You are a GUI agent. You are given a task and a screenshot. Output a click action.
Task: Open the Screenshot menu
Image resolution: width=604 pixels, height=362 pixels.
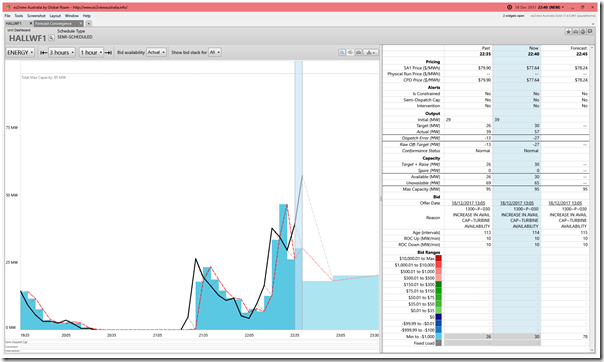pos(36,16)
